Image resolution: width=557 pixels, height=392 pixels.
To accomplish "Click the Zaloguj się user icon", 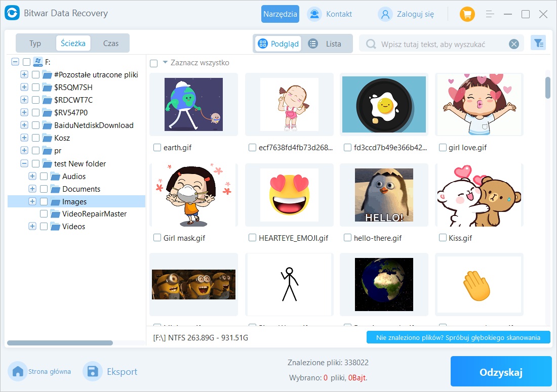I will point(385,14).
